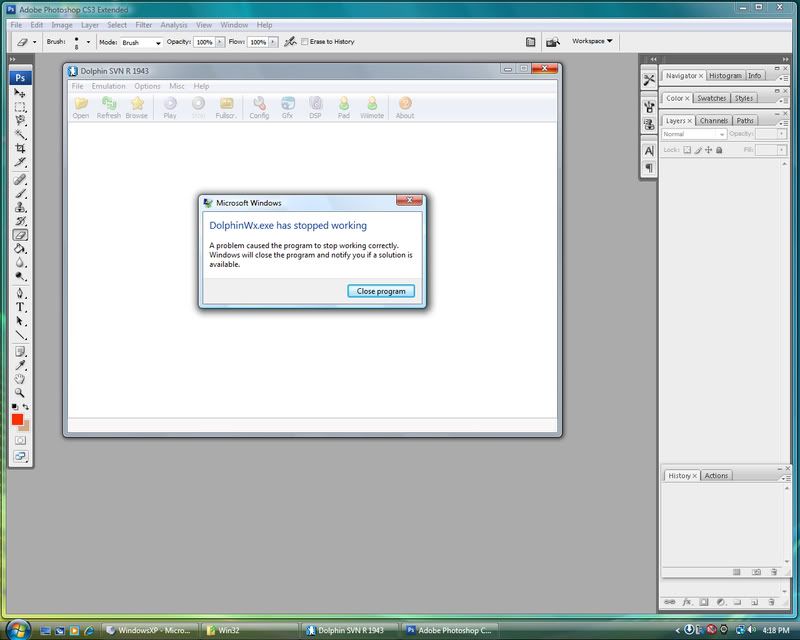The height and width of the screenshot is (640, 800).
Task: Open the Navigator panel options menu
Action: [x=783, y=78]
